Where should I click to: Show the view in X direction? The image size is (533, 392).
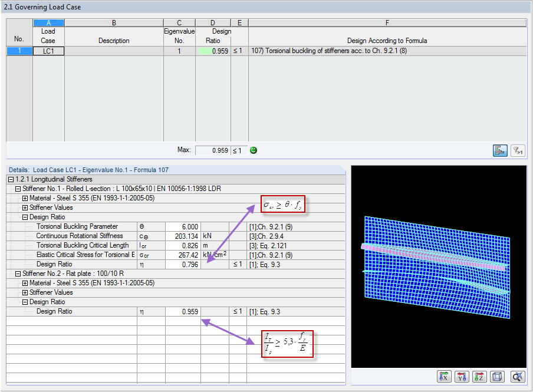tap(444, 376)
